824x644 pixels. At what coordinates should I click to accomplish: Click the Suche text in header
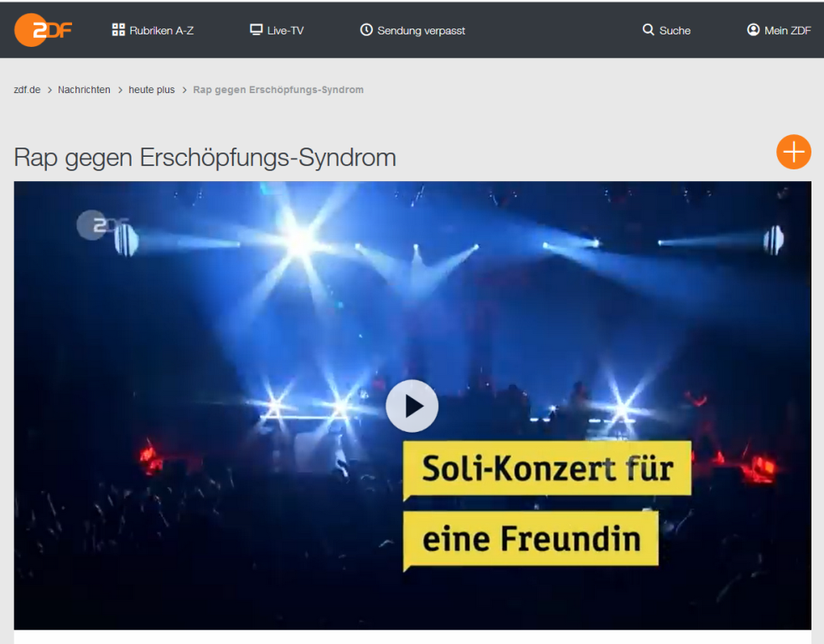coord(675,30)
